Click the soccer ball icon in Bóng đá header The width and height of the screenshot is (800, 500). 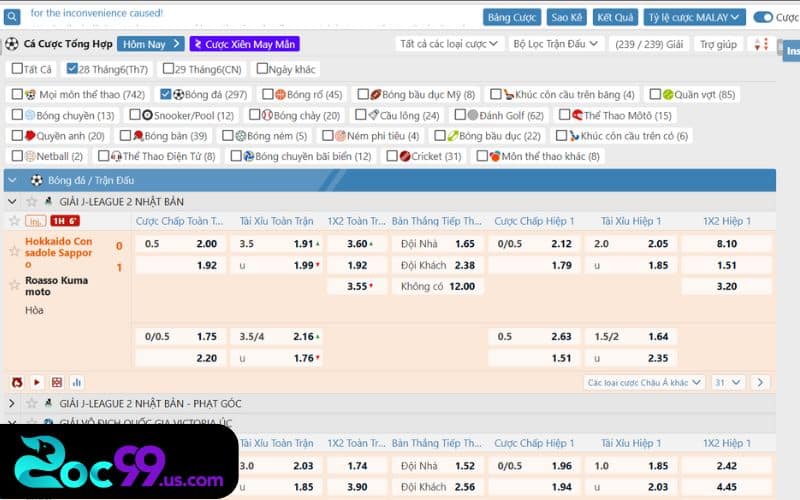36,180
